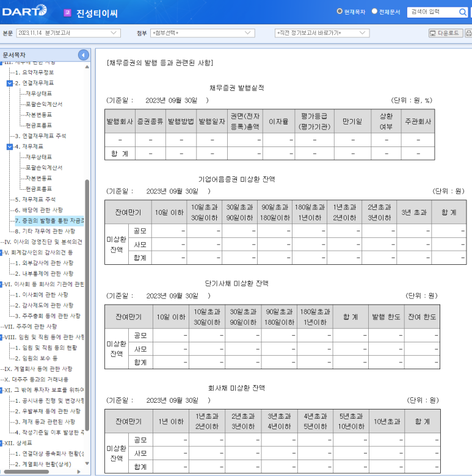This screenshot has width=472, height=476.
Task: Open 5. 재무제표 주석
Action: 35,200
